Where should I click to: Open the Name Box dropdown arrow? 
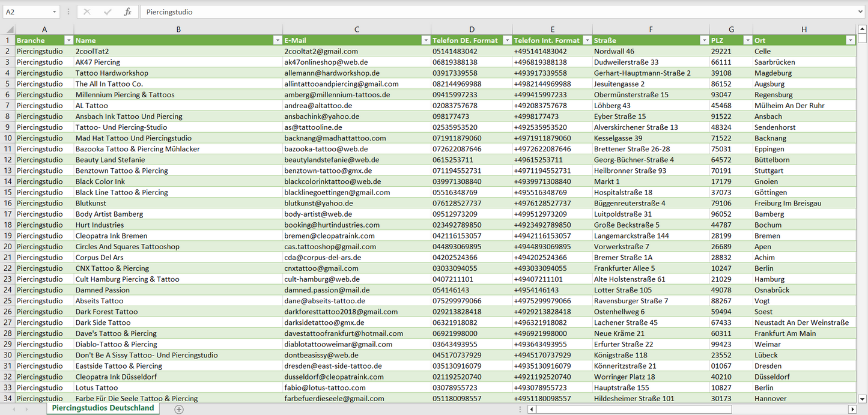point(55,12)
